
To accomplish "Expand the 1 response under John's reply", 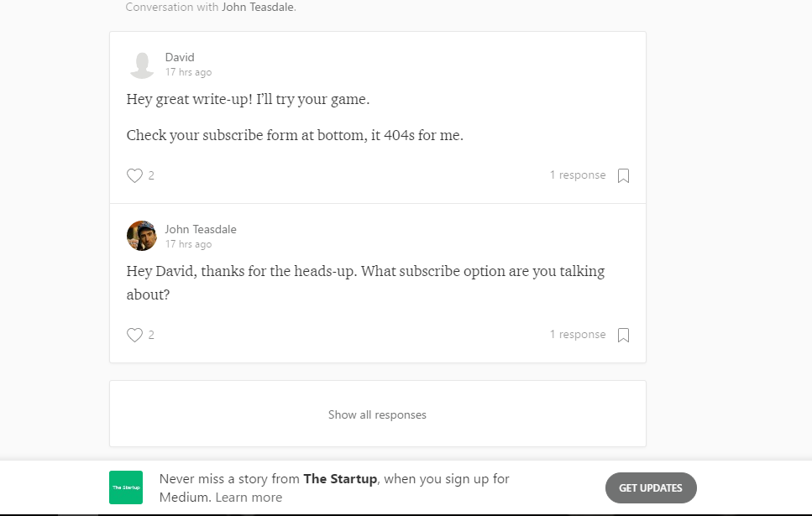I will [578, 334].
